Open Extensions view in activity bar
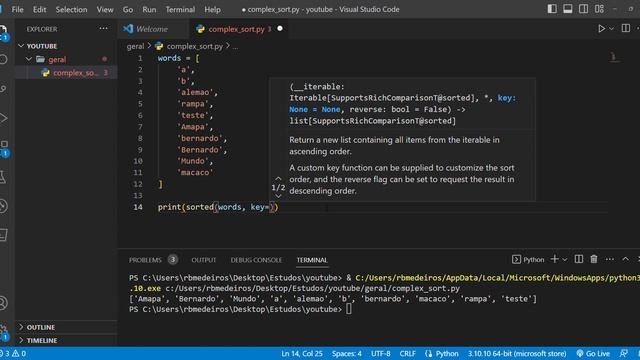The width and height of the screenshot is (640, 360). tap(4, 147)
